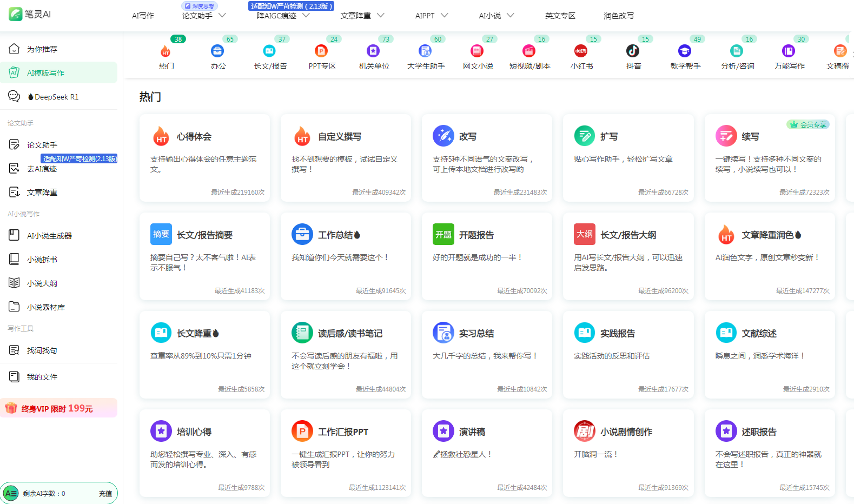Open the 我的文件 sidebar icon

tap(14, 376)
